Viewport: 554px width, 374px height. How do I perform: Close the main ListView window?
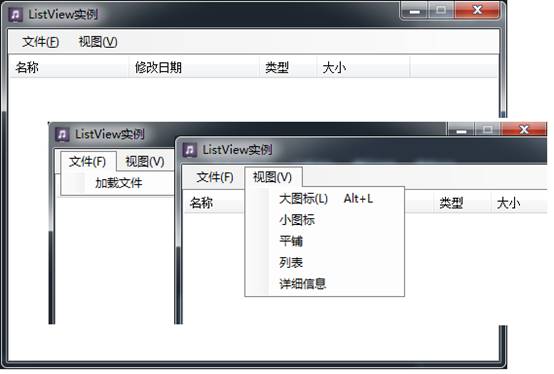[477, 10]
